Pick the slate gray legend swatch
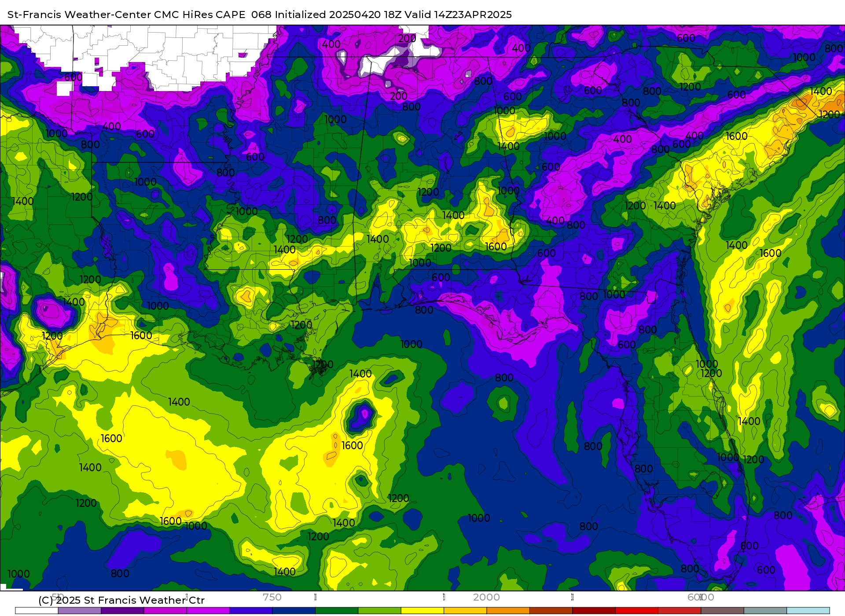 [x=765, y=611]
